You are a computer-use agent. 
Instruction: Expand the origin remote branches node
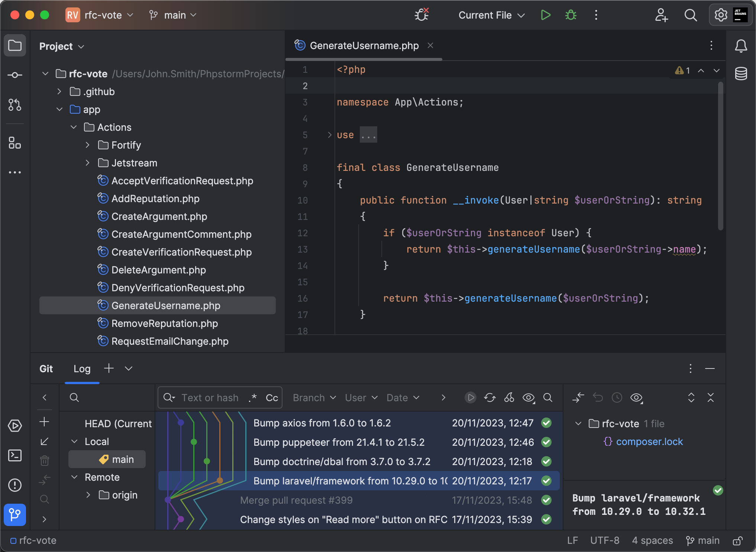pos(88,495)
